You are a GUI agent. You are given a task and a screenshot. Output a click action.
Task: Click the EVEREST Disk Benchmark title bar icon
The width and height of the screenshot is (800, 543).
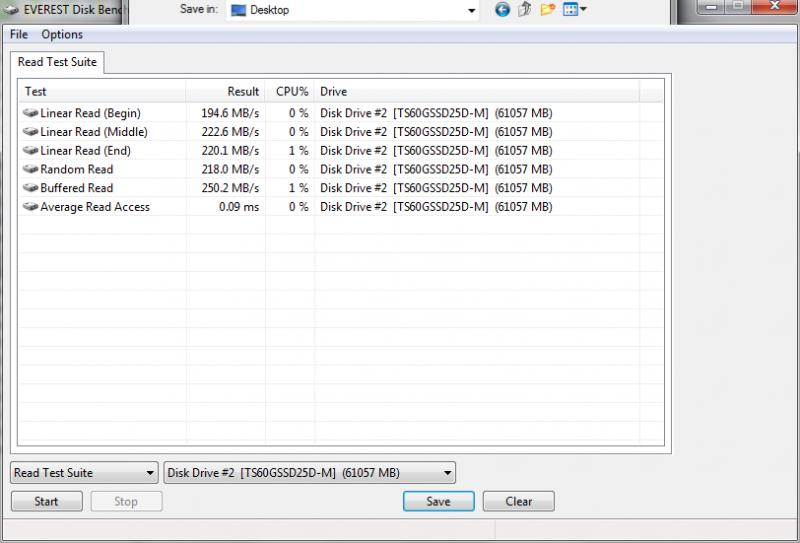click(x=10, y=10)
